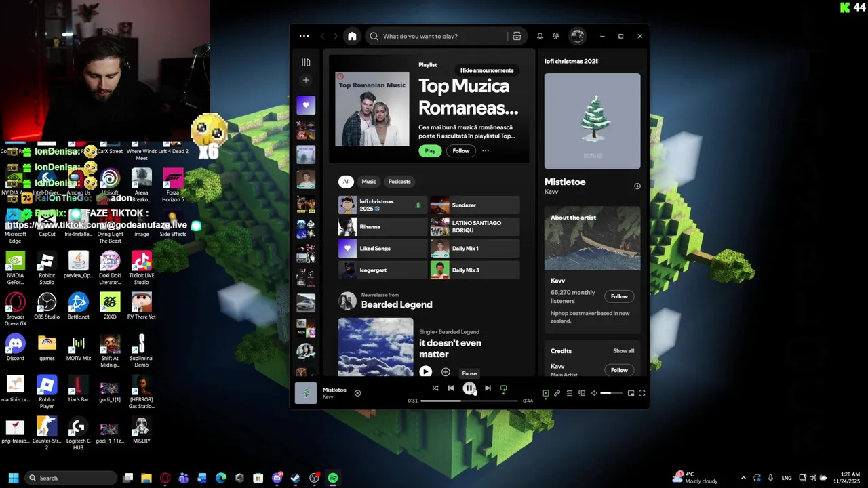
Task: Open the play queue
Action: click(570, 393)
